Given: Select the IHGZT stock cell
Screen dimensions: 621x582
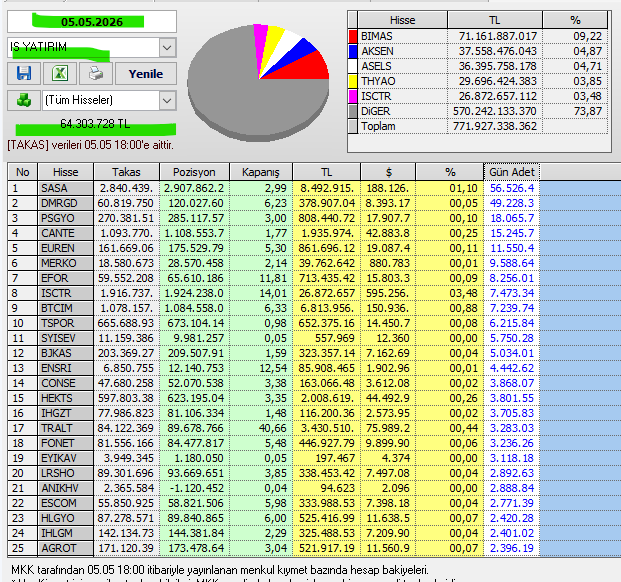Looking at the screenshot, I should coord(66,413).
